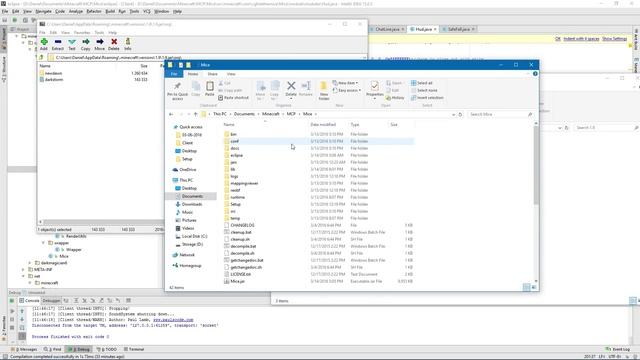Click the Explorer back arrow
This screenshot has width=640, height=360.
171,114
